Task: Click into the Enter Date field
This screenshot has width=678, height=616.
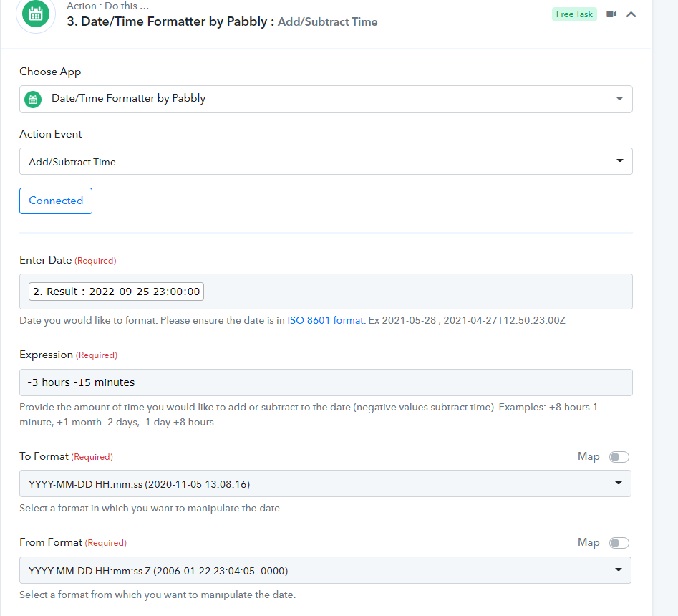Action: (326, 292)
